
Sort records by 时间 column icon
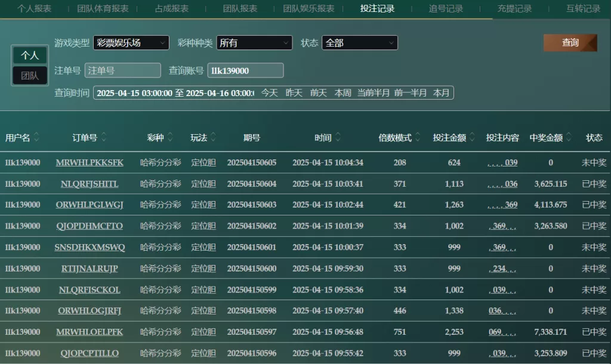338,138
